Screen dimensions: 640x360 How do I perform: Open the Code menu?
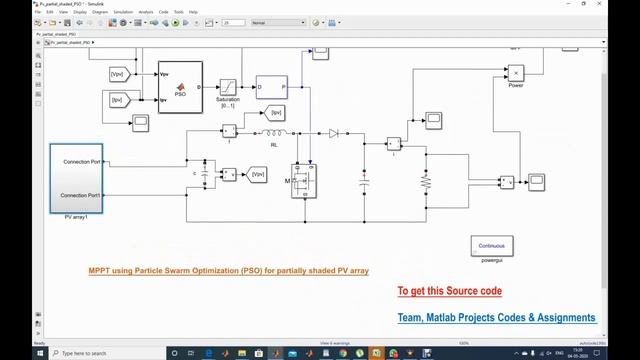[164, 12]
